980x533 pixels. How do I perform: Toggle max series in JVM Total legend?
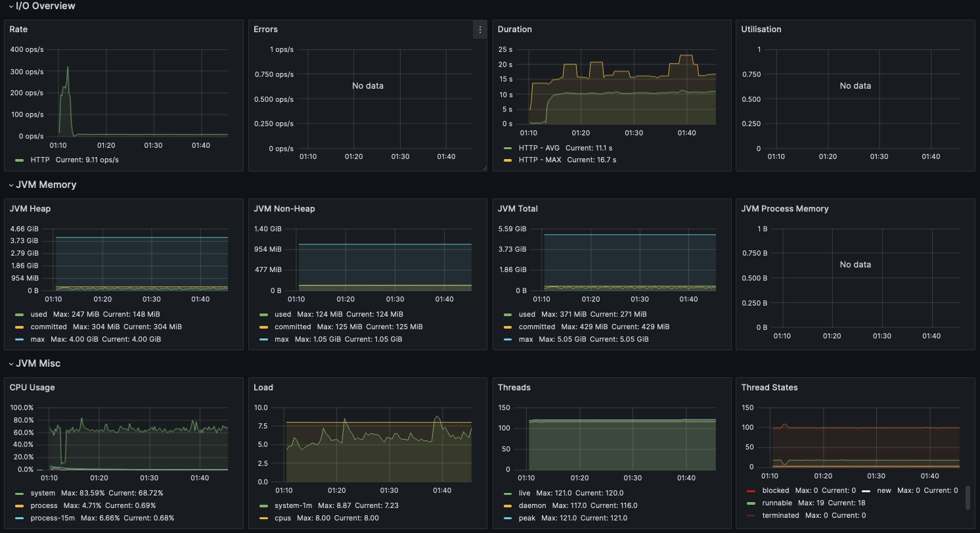pos(526,339)
